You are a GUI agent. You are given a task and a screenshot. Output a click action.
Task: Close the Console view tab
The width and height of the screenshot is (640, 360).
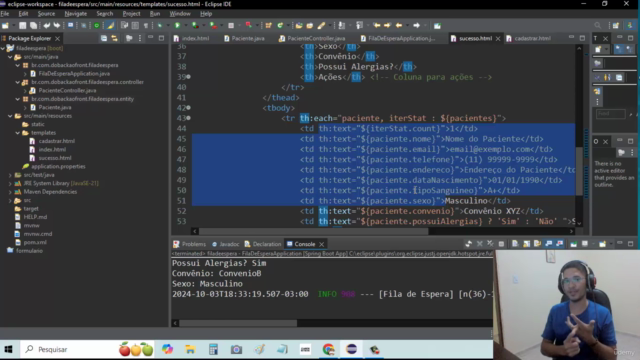click(322, 244)
